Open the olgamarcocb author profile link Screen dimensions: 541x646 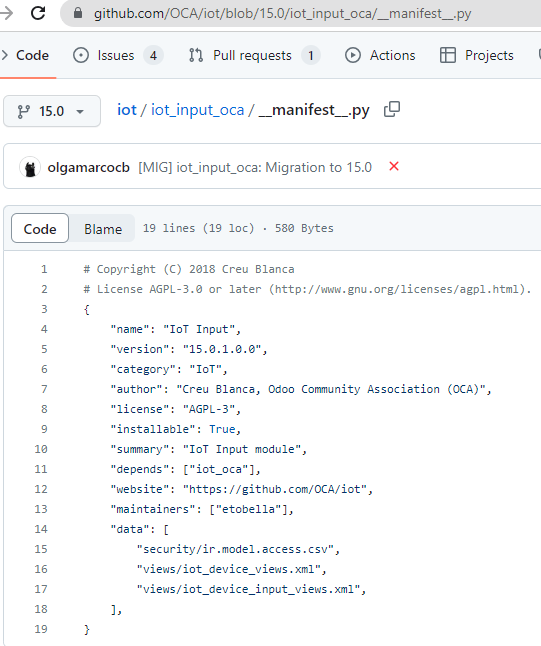pyautogui.click(x=89, y=167)
